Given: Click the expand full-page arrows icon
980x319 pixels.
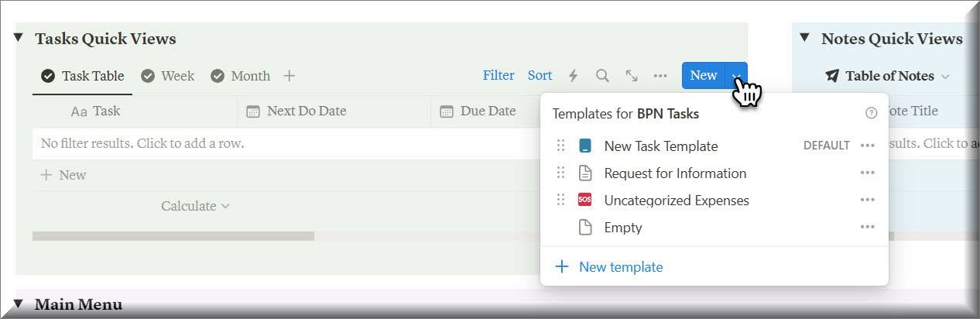Looking at the screenshot, I should 632,76.
